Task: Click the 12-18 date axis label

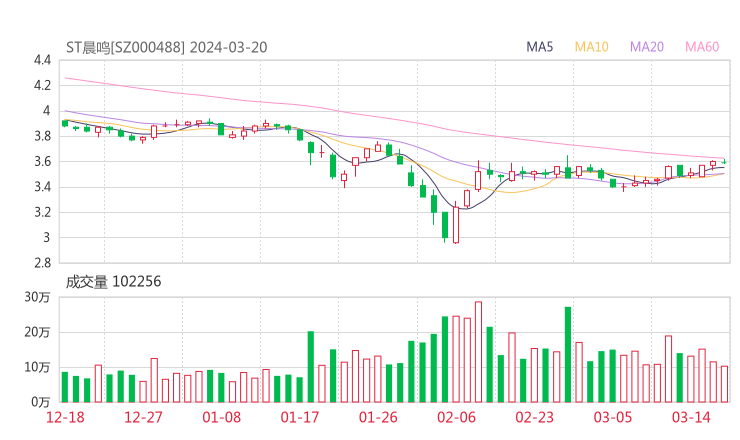Action: pos(65,417)
